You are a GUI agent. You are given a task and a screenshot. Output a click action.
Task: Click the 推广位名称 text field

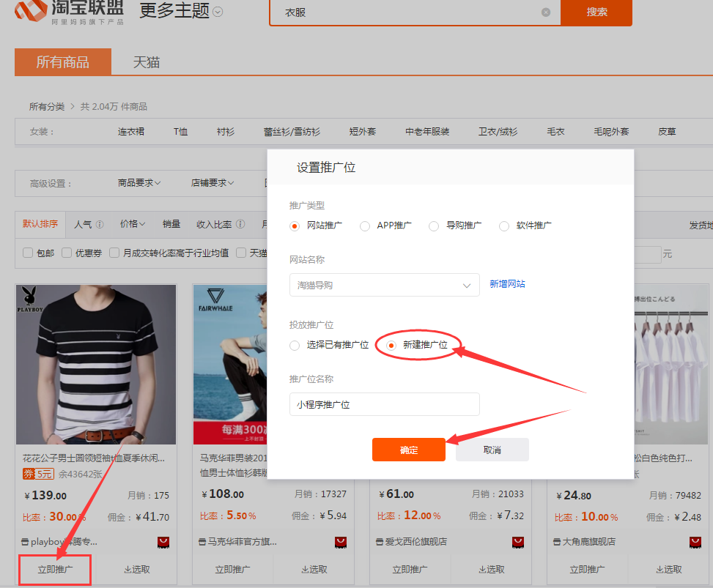384,404
